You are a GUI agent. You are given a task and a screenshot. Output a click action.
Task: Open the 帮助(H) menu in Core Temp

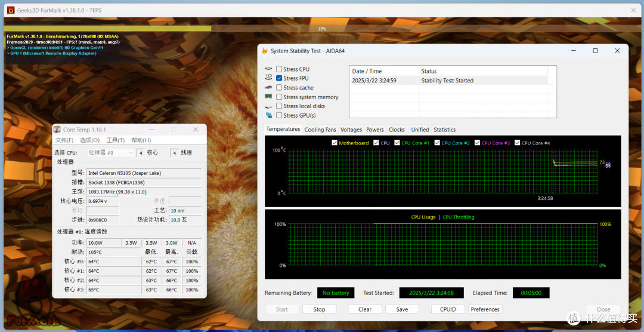coord(141,140)
